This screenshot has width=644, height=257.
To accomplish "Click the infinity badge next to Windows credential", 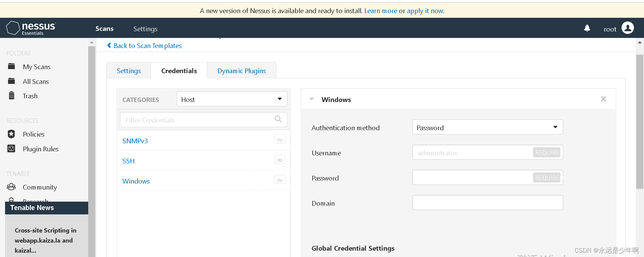I will pos(280,180).
